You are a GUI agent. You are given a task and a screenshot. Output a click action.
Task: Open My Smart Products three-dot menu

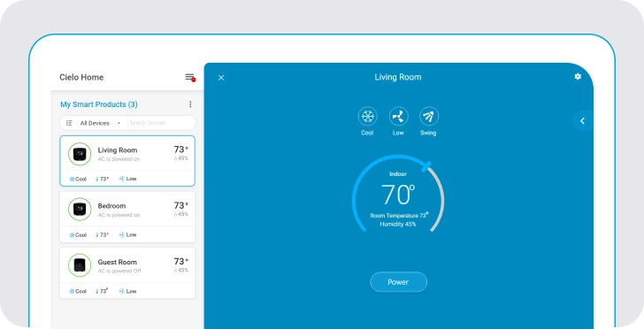point(190,104)
